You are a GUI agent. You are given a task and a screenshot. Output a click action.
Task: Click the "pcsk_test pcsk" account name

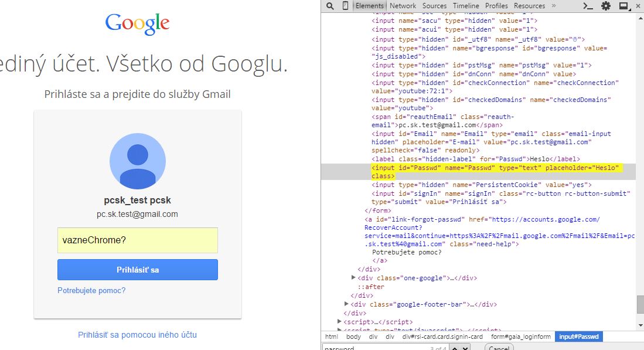click(x=137, y=201)
